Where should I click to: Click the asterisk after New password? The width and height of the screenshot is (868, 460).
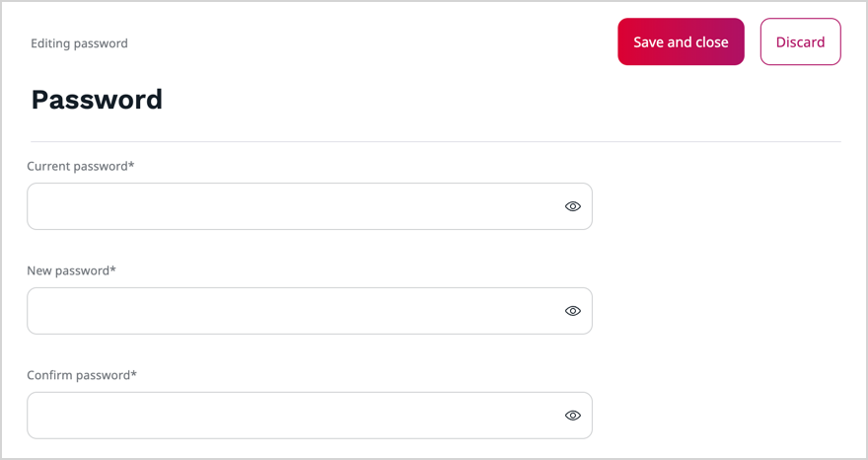point(113,269)
